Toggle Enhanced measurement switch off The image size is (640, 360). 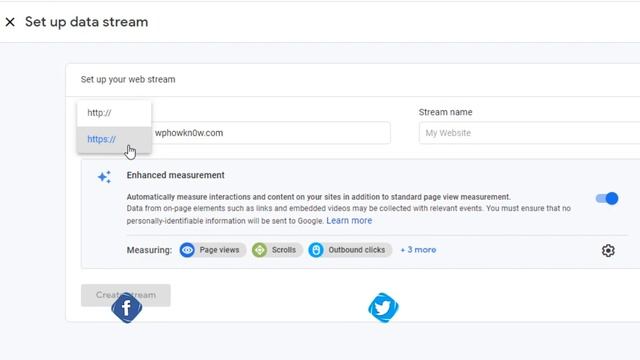pos(607,199)
